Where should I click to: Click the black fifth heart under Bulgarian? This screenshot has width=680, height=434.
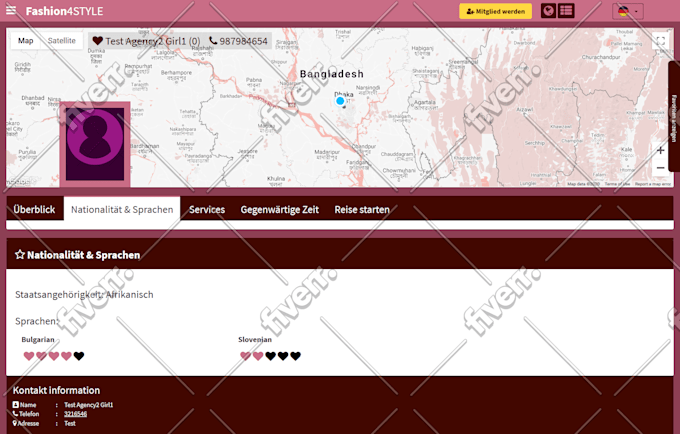click(x=79, y=356)
